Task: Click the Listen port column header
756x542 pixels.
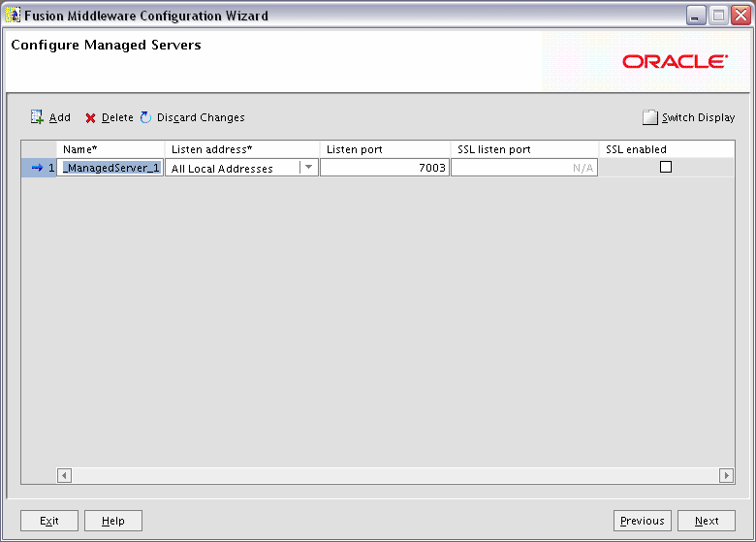Action: click(385, 149)
